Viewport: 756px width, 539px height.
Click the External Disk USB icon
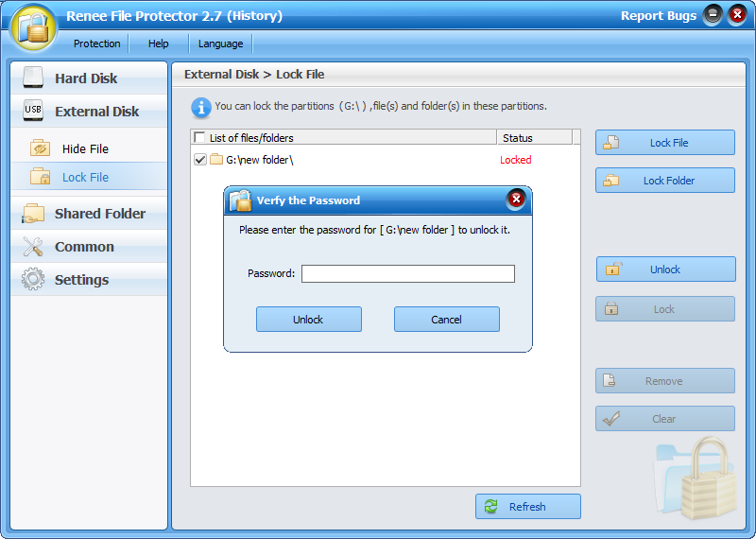click(x=33, y=111)
